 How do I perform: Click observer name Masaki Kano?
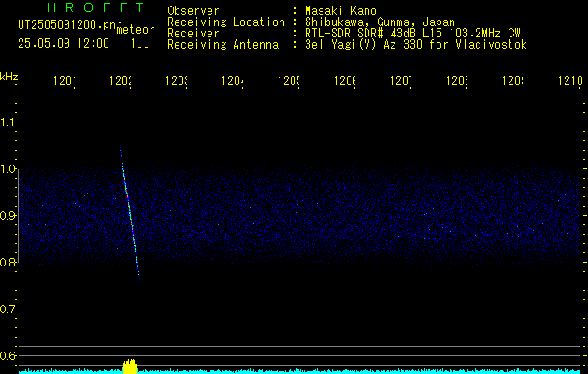pyautogui.click(x=340, y=10)
